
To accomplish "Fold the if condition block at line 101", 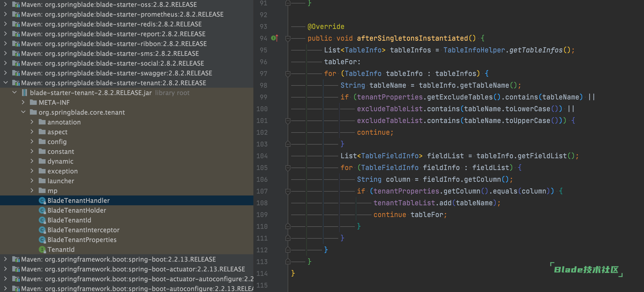I will pos(288,121).
